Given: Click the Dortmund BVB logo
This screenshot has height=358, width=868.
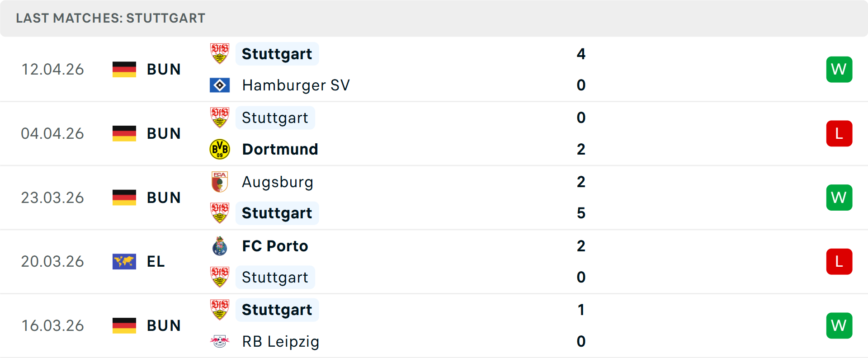Looking at the screenshot, I should [x=220, y=149].
